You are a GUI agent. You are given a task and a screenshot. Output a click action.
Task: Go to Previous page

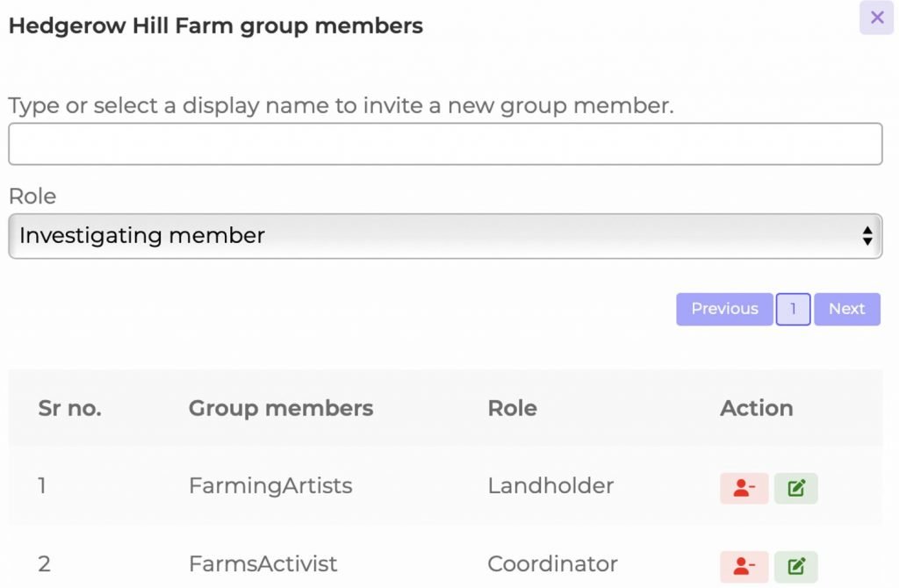point(724,309)
